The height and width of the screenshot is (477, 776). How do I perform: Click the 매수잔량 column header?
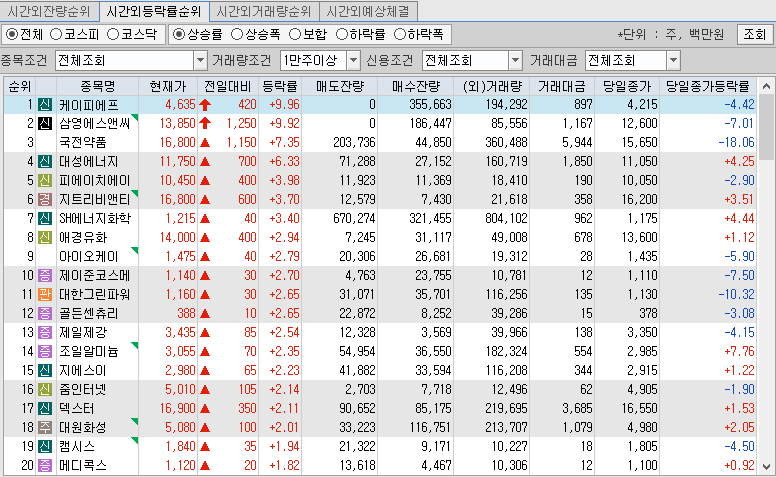[416, 87]
